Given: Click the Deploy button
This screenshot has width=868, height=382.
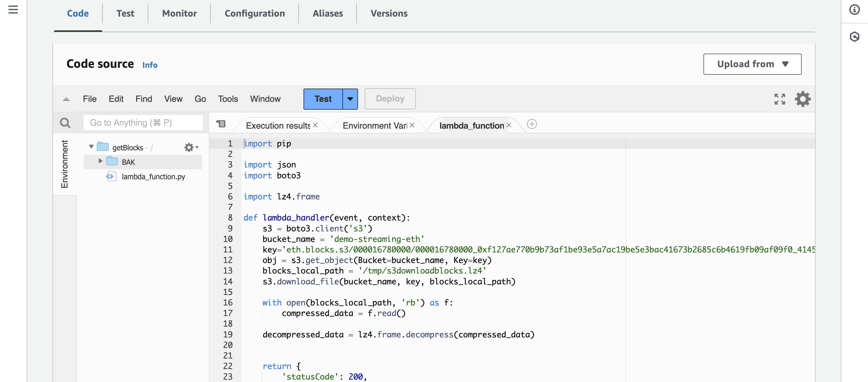Looking at the screenshot, I should [390, 99].
